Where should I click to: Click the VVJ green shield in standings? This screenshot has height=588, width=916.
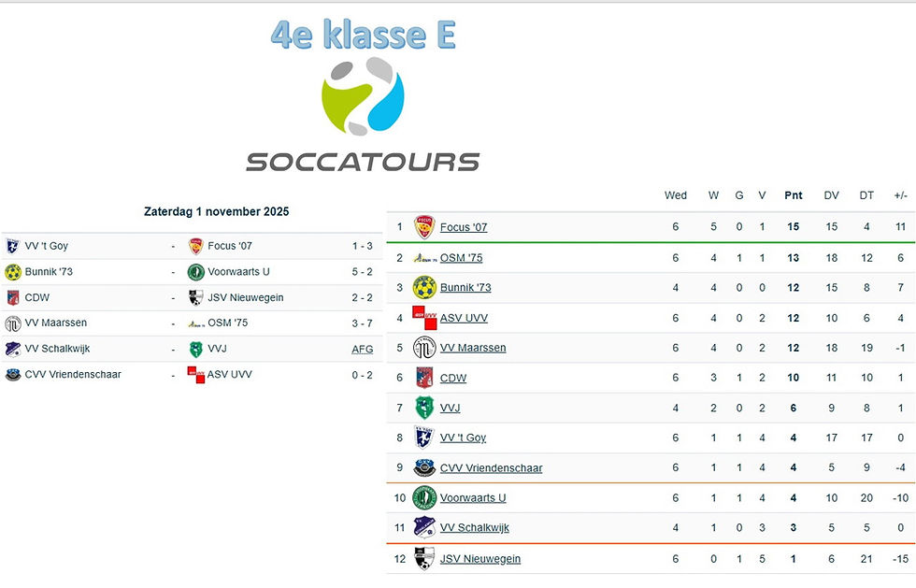pos(424,408)
